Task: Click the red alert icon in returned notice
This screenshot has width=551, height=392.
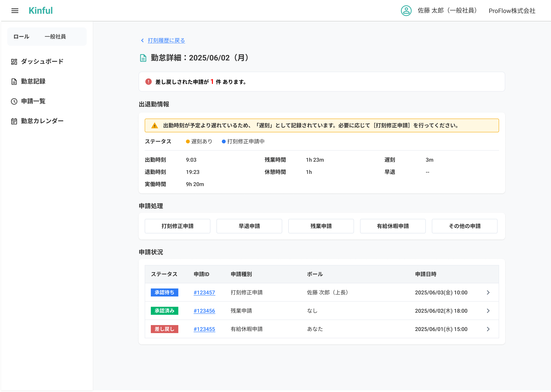Action: tap(148, 82)
